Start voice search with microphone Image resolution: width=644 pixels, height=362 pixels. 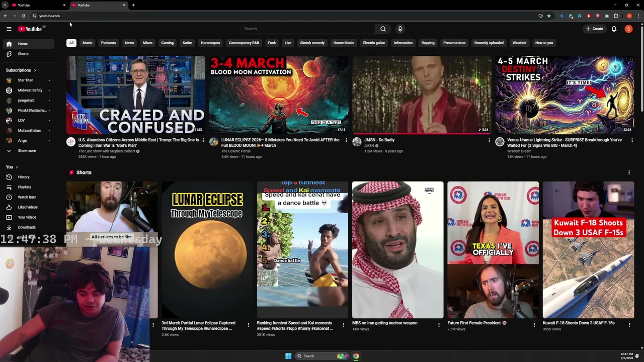[x=400, y=29]
